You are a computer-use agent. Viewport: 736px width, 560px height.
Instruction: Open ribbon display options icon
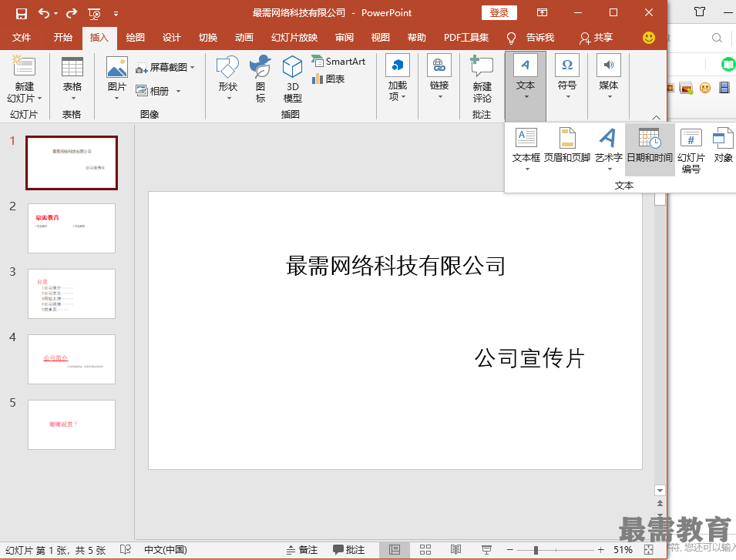[x=542, y=12]
